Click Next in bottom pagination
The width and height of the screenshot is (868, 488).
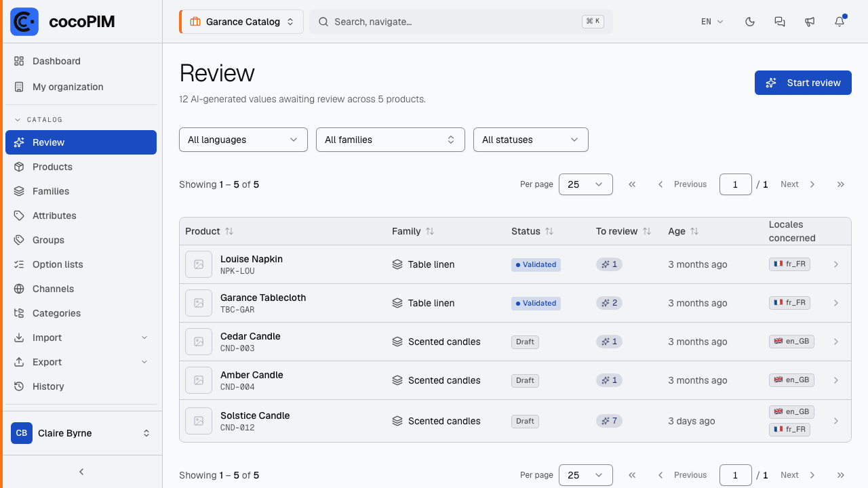tap(797, 475)
